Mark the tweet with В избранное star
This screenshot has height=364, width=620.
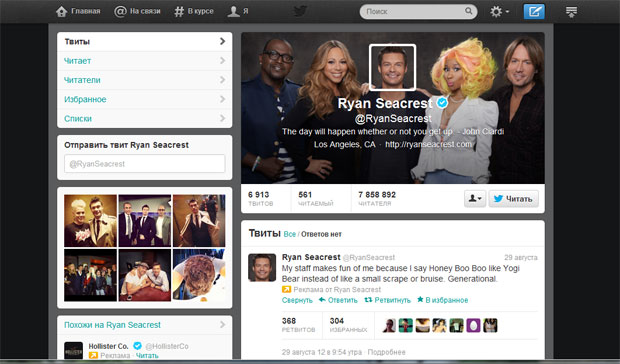(442, 300)
